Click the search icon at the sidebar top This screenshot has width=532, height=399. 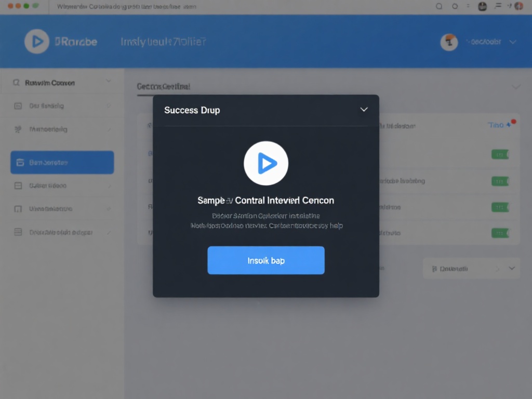click(x=16, y=83)
